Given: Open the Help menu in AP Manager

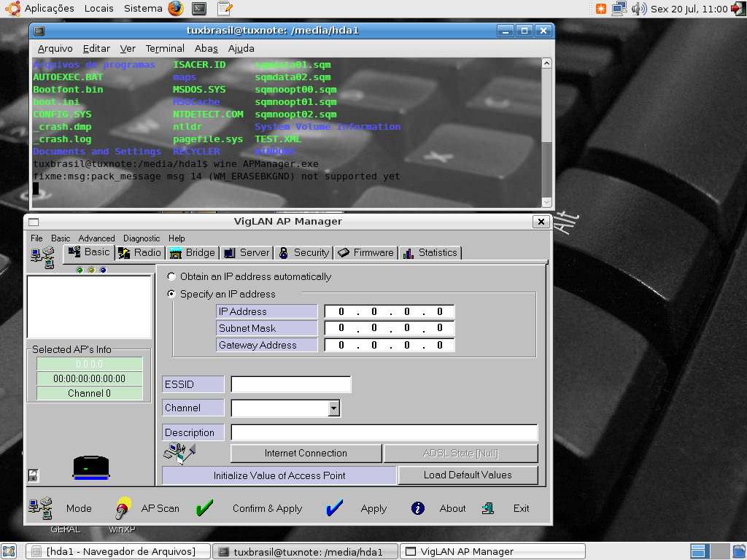Looking at the screenshot, I should 177,238.
